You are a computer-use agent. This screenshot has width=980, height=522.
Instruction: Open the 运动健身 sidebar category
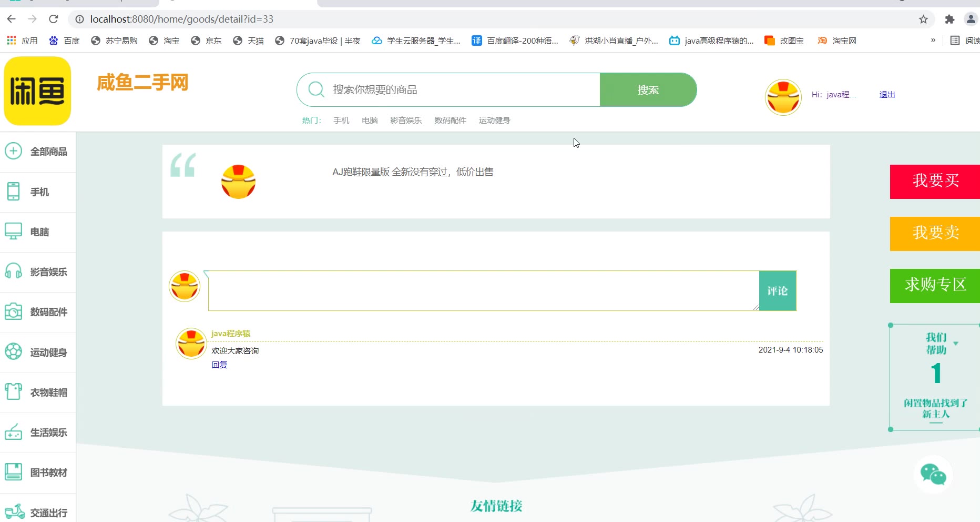click(38, 353)
